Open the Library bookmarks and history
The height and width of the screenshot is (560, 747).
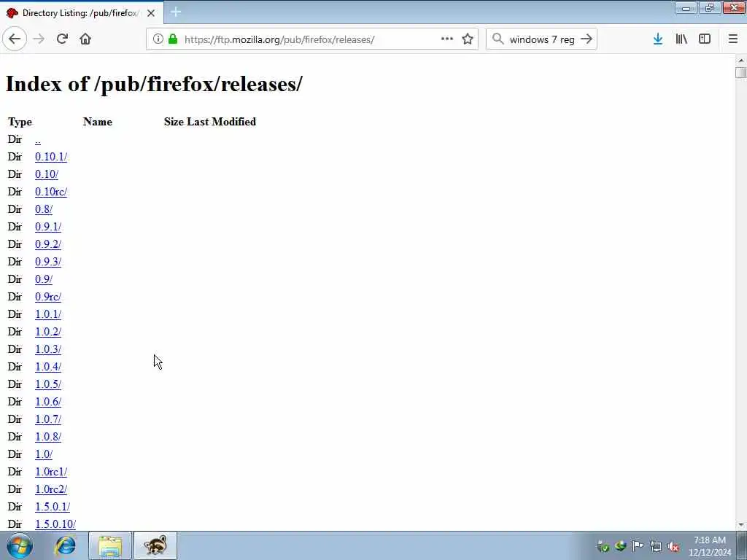681,39
